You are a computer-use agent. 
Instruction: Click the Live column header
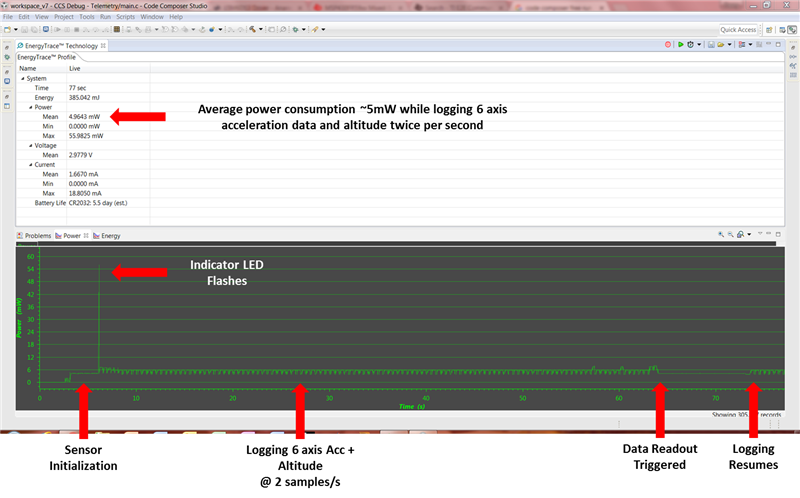[x=108, y=68]
